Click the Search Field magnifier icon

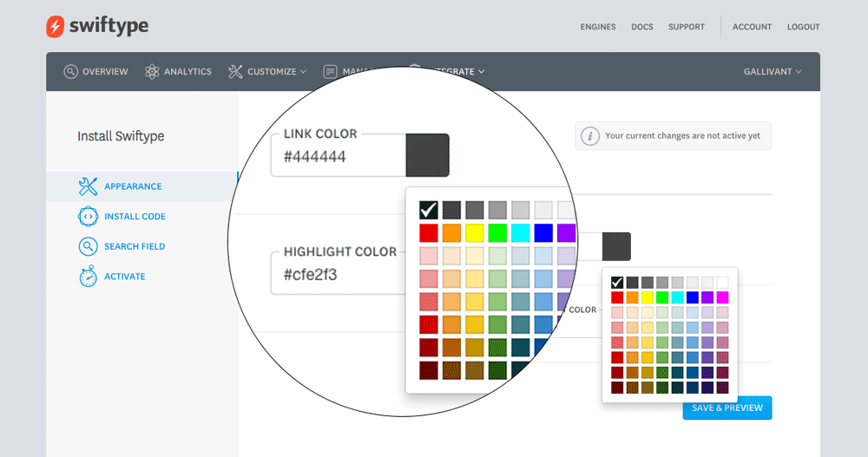pos(88,246)
